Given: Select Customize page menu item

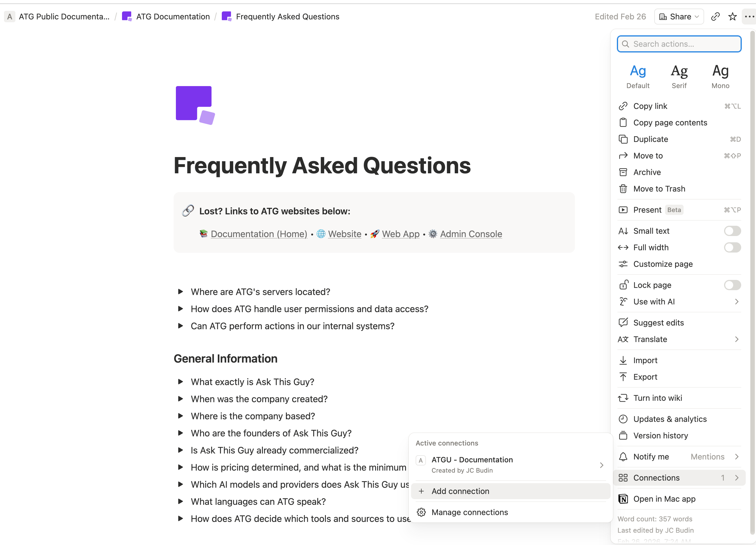Looking at the screenshot, I should tap(679, 264).
